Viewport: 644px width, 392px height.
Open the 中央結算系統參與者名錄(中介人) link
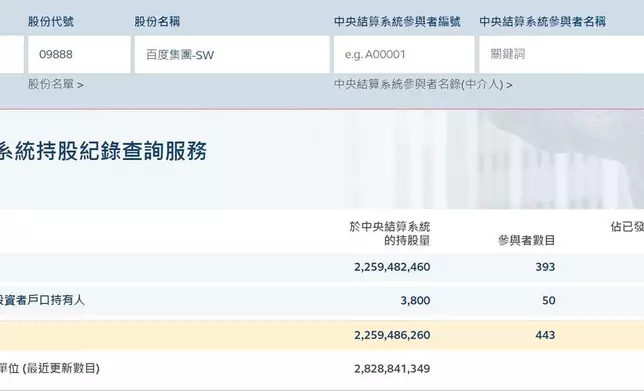pos(423,85)
